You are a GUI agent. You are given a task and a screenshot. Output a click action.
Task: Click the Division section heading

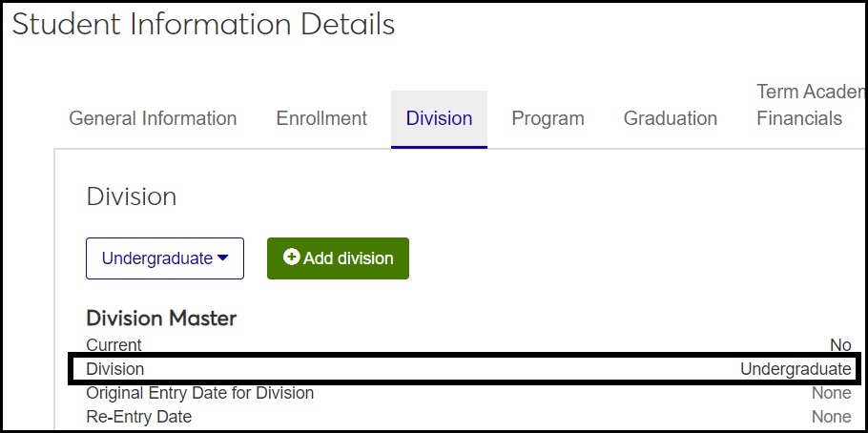coord(131,197)
